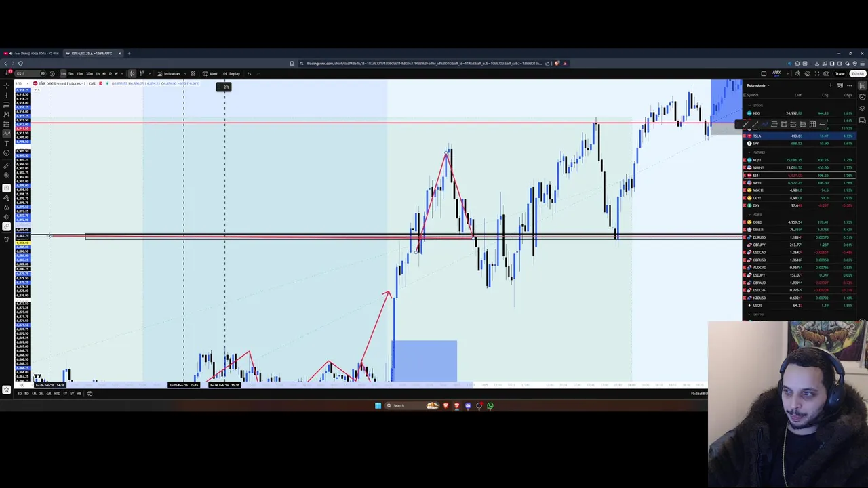Undo the last chart action
Viewport: 868px width, 488px height.
tap(250, 74)
